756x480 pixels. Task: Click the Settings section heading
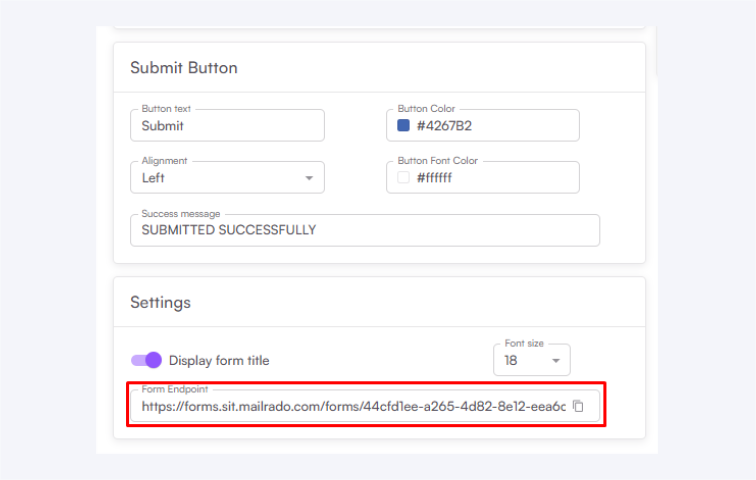click(160, 302)
